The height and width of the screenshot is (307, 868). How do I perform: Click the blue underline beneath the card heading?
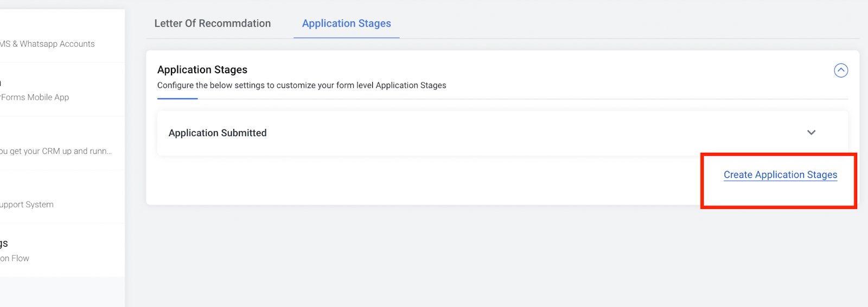coord(177,99)
